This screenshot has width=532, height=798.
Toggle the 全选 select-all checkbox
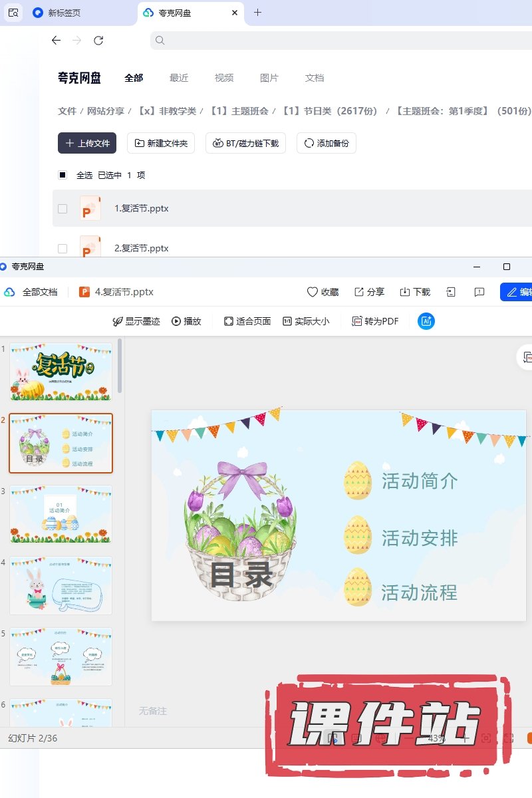click(63, 175)
